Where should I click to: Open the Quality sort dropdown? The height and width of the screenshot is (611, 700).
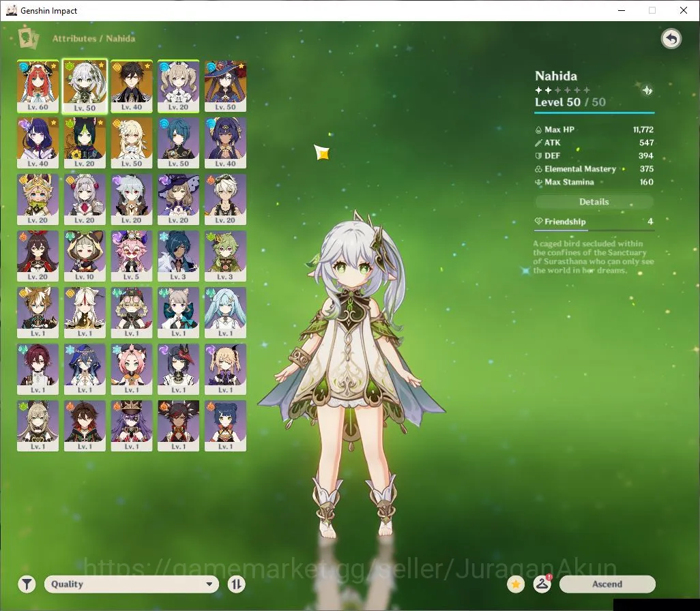(131, 584)
